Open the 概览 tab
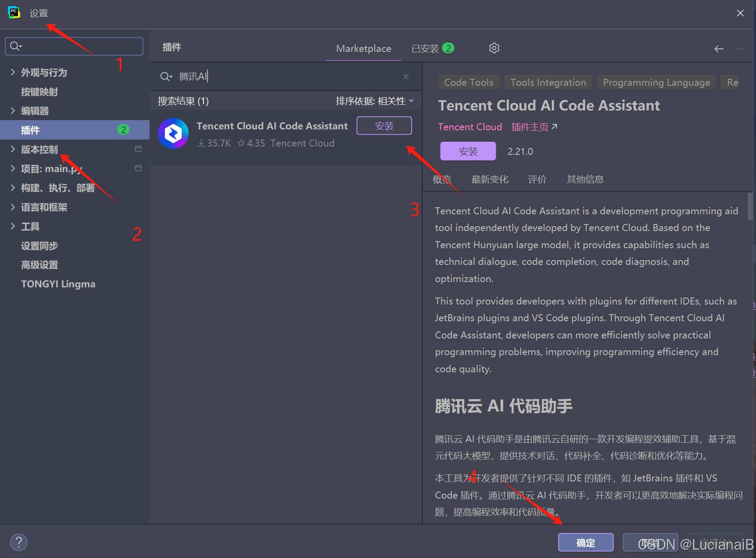Image resolution: width=756 pixels, height=558 pixels. pos(442,179)
